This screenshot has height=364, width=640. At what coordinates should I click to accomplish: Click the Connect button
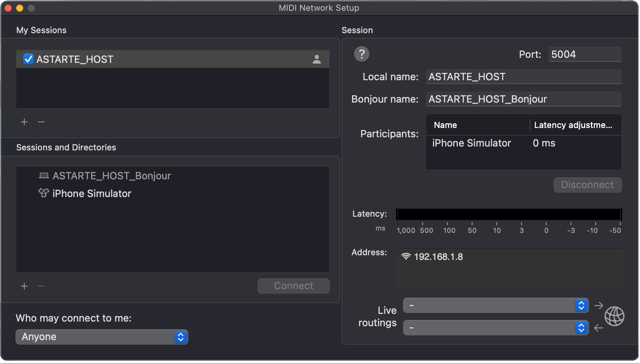293,286
